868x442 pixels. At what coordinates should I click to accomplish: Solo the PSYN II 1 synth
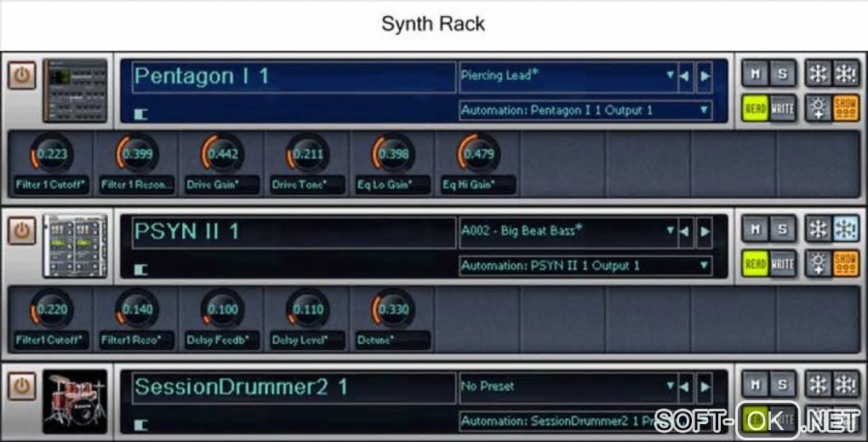[x=782, y=229]
